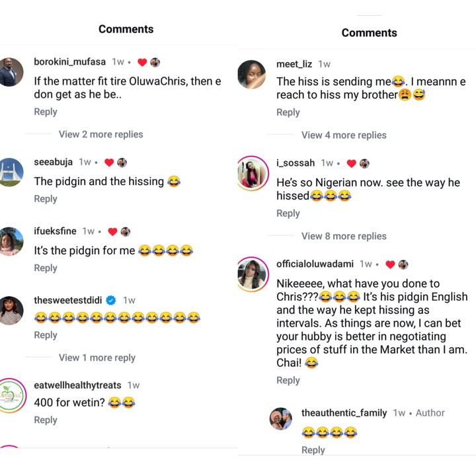
Task: Tap officialoluwadami's profile avatar
Action: click(x=251, y=273)
